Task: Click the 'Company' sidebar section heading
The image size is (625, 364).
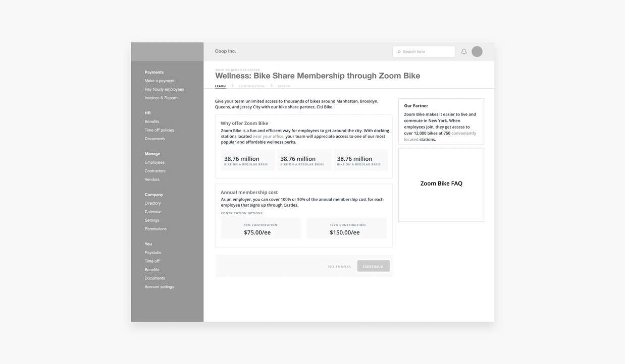Action: point(154,195)
